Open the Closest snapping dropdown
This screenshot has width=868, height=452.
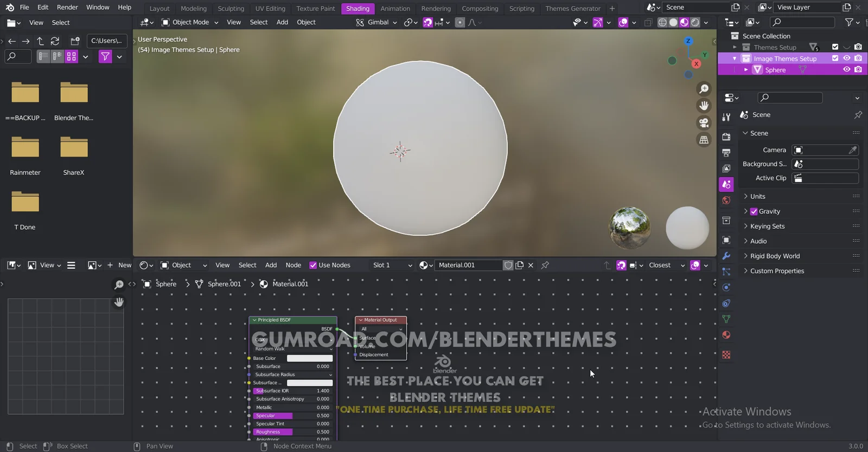[667, 265]
